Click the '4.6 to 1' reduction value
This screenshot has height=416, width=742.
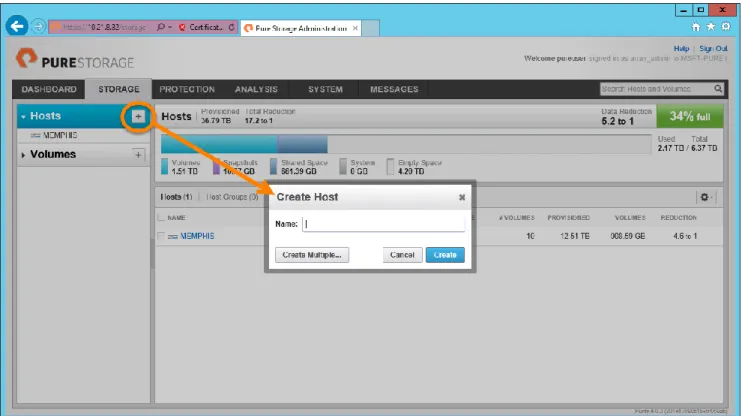point(685,236)
